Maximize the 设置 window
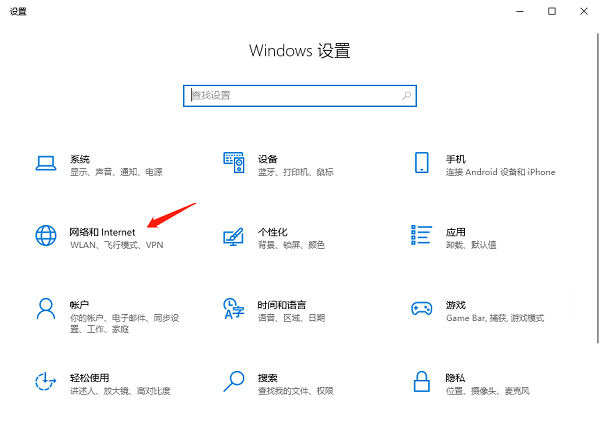Viewport: 600px width, 421px height. pyautogui.click(x=552, y=11)
